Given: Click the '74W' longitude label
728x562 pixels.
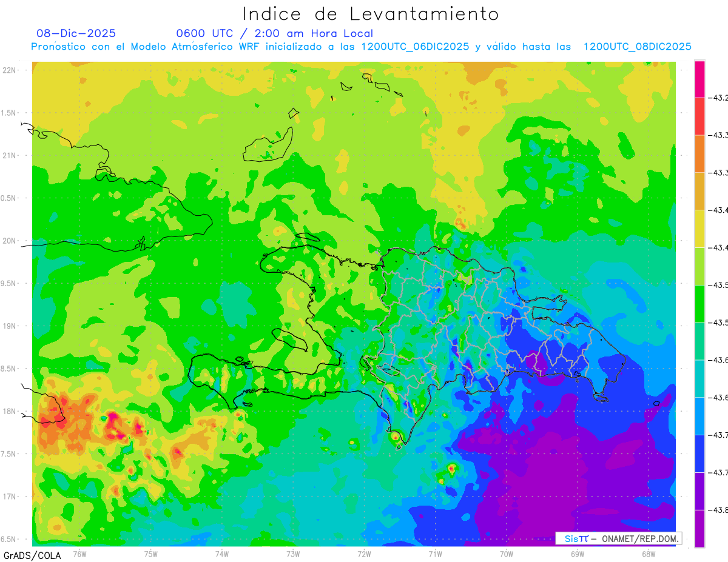Looking at the screenshot, I should pos(222,554).
